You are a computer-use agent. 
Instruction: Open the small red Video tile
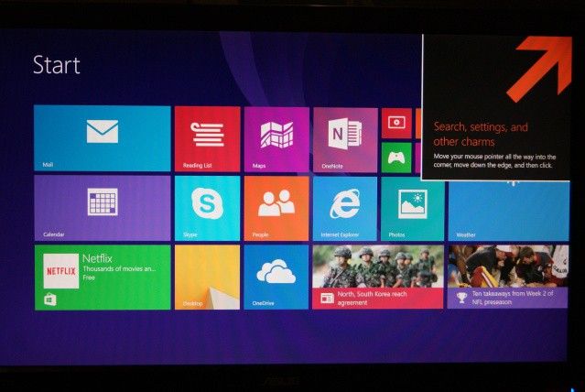click(396, 124)
